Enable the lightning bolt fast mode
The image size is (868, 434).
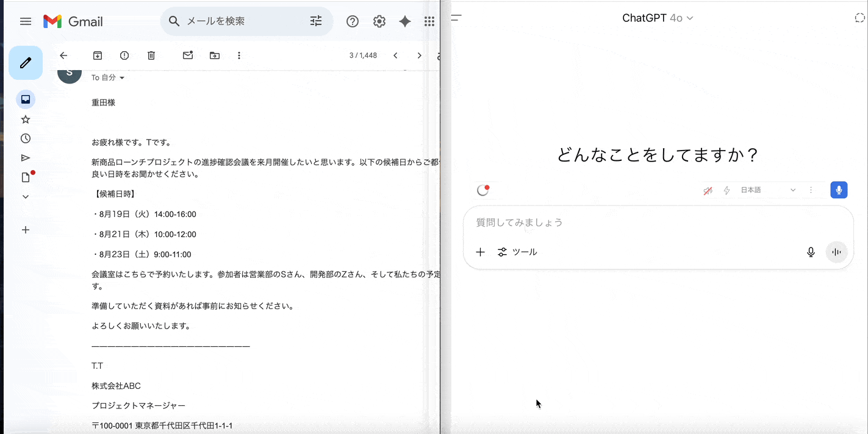tap(726, 190)
